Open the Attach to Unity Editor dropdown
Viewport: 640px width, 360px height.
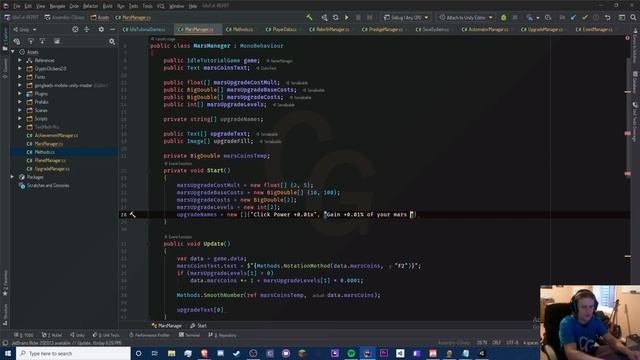coord(466,18)
